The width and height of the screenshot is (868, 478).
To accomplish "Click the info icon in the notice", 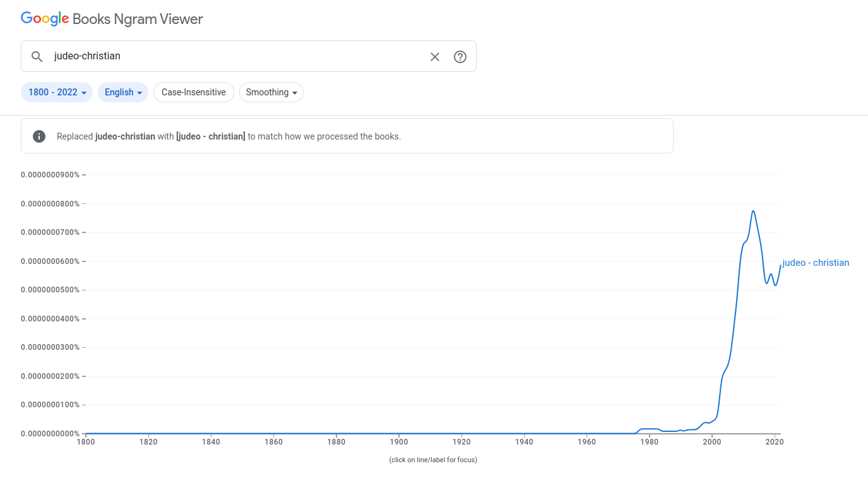I will pos(39,136).
